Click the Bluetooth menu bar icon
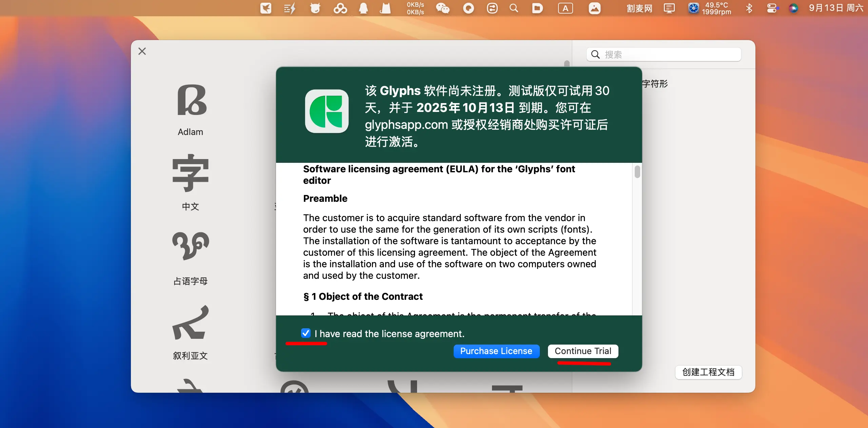This screenshot has height=428, width=868. pos(749,8)
